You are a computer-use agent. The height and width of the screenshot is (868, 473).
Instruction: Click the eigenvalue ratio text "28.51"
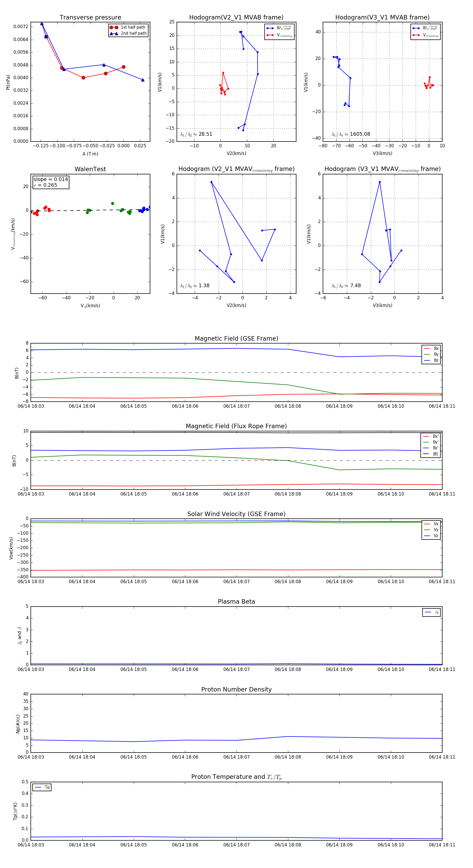205,134
